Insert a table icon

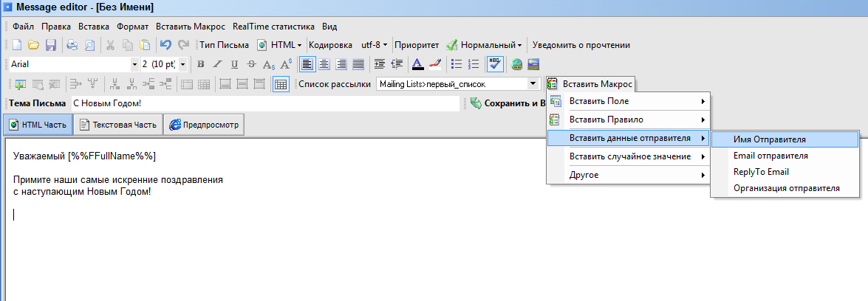pos(21,84)
